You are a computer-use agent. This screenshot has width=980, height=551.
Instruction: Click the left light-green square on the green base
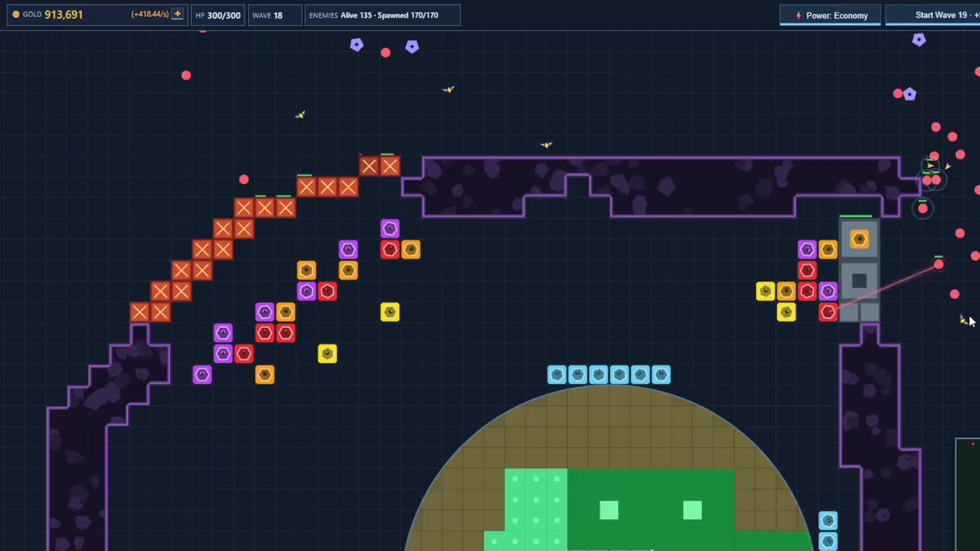coord(609,510)
